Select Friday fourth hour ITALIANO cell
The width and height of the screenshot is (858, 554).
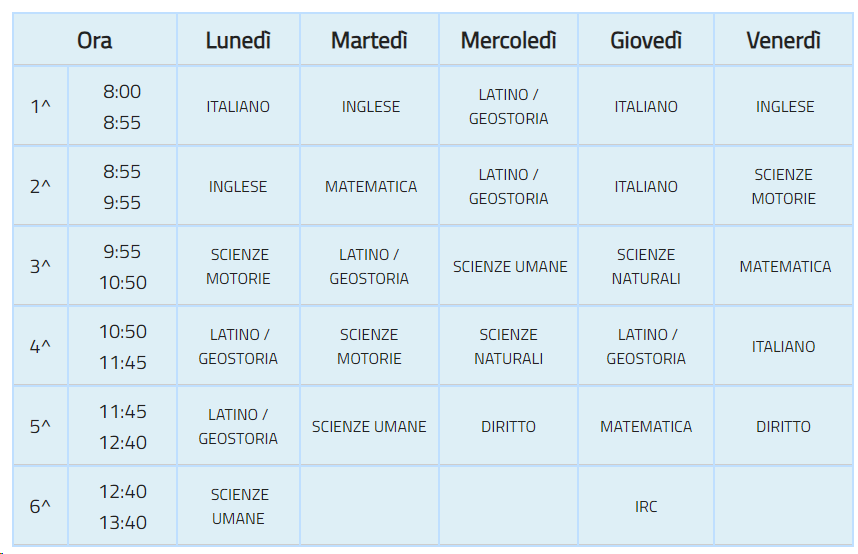point(784,346)
